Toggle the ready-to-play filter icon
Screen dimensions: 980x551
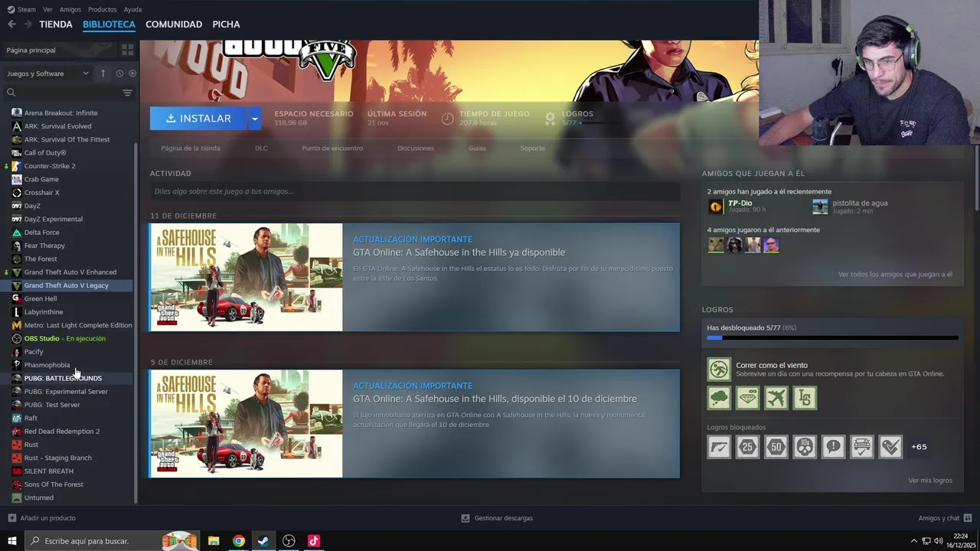(132, 73)
